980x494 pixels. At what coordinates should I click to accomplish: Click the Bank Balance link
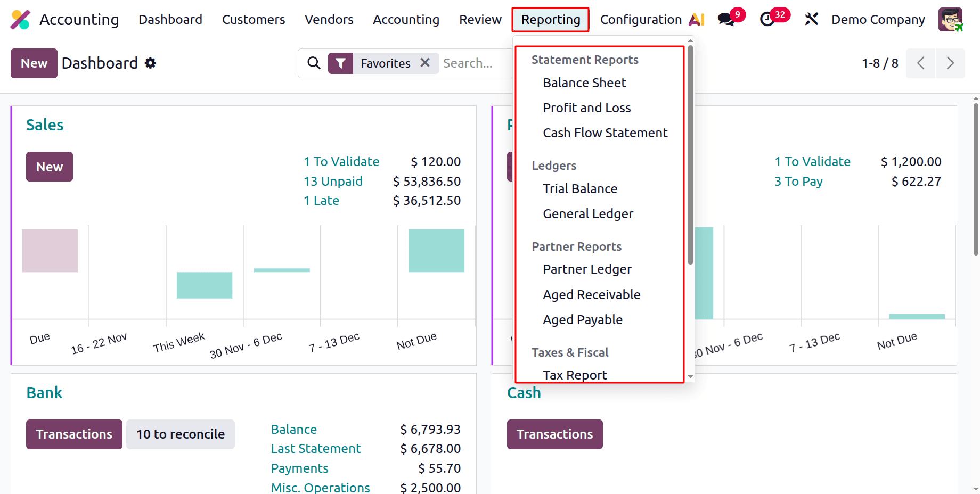pos(293,430)
